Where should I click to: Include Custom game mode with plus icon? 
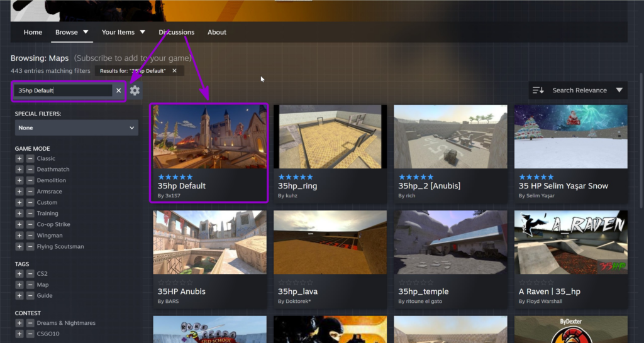(x=19, y=203)
